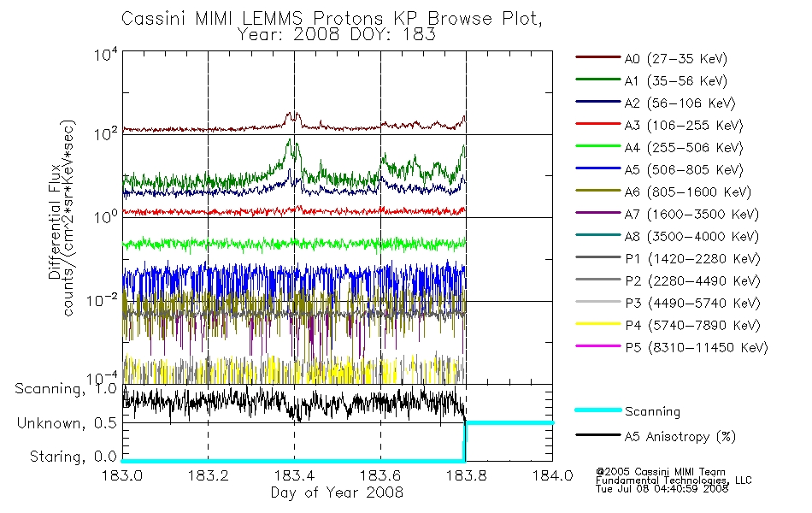
Task: Click the P3 (4490-5740 KeV) legend label
Action: click(692, 304)
